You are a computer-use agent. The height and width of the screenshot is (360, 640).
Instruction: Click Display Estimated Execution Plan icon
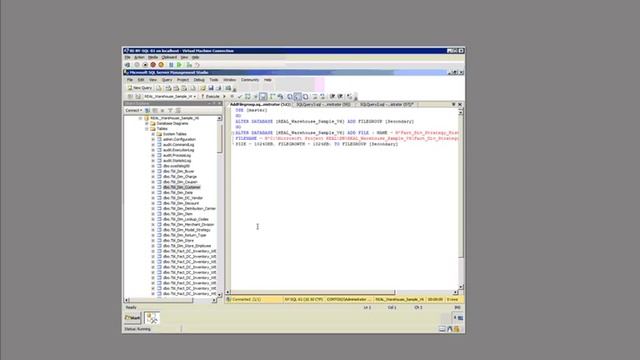(247, 96)
